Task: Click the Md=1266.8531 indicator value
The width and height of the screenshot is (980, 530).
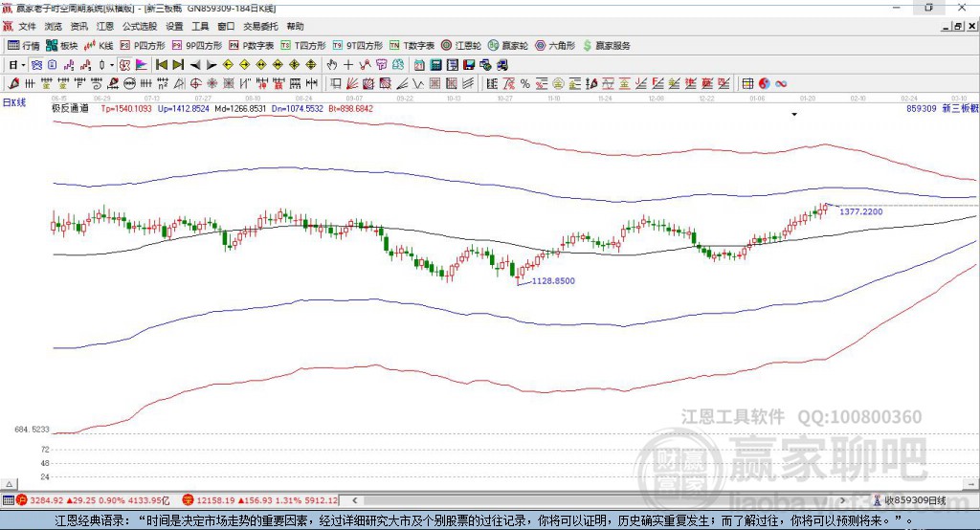Action: (240, 109)
